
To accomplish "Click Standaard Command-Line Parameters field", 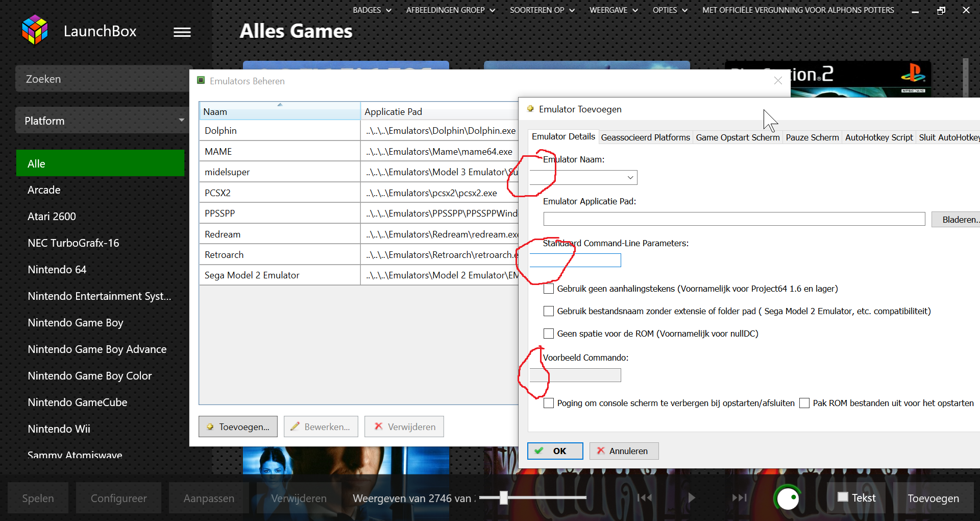I will pos(575,260).
